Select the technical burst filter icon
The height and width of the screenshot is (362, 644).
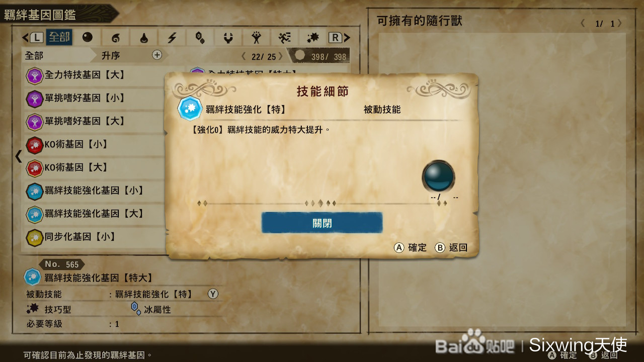[313, 38]
